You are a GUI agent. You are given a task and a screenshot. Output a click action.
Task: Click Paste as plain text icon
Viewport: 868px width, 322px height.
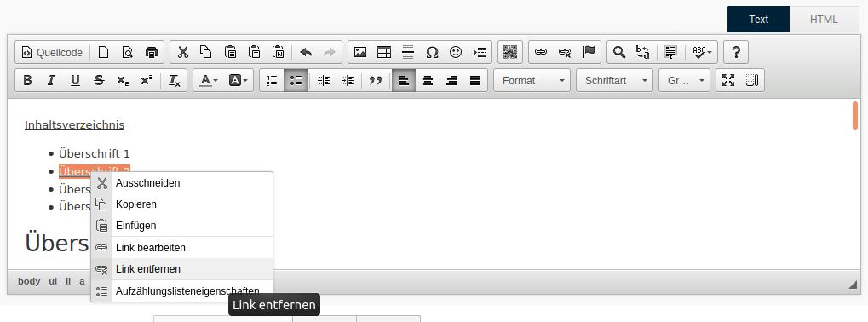tap(254, 53)
